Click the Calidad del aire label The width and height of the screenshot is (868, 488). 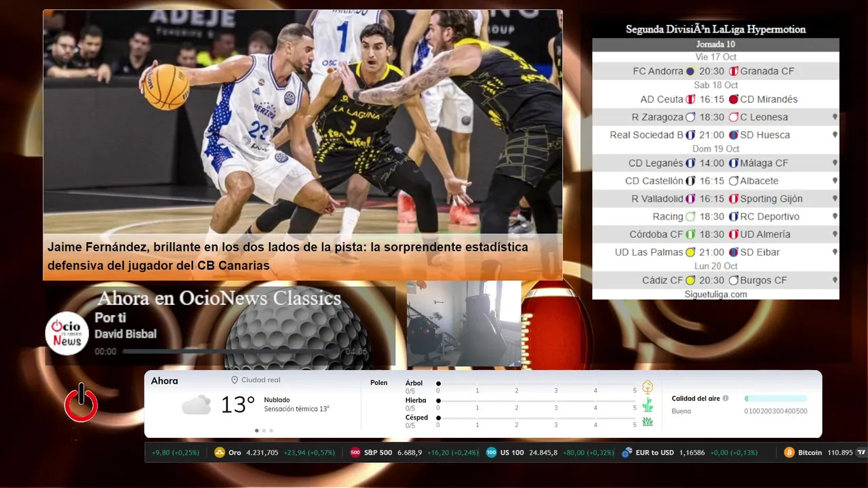click(696, 399)
